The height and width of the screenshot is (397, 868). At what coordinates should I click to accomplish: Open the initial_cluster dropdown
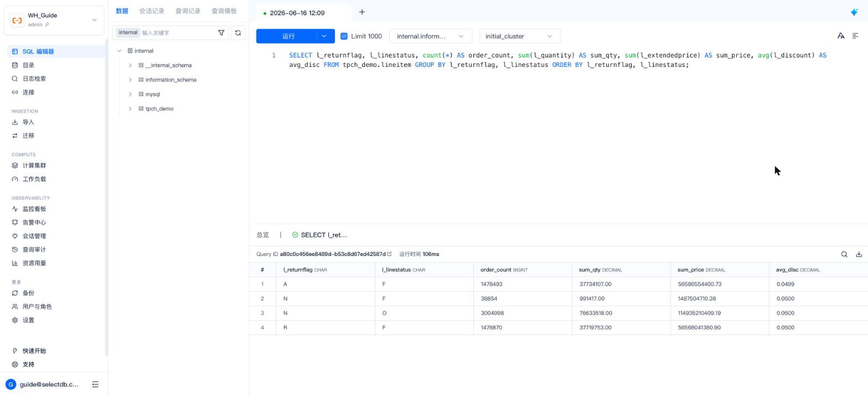click(520, 36)
